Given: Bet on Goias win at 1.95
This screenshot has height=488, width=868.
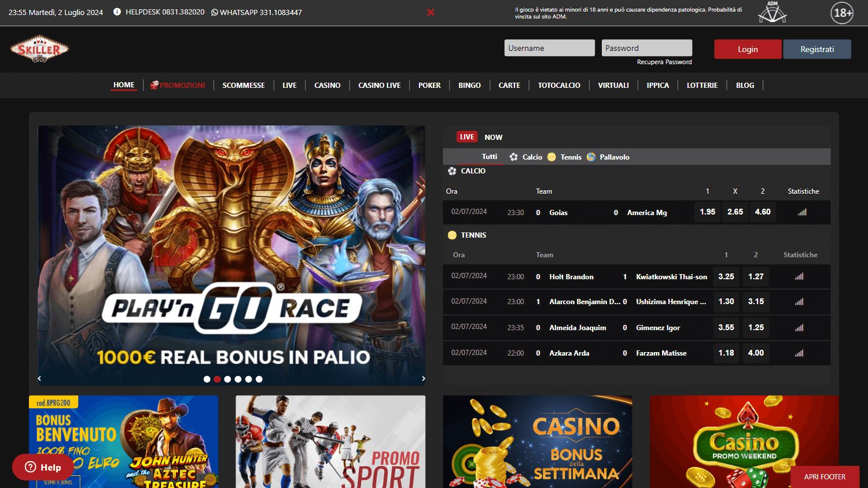Looking at the screenshot, I should [708, 212].
